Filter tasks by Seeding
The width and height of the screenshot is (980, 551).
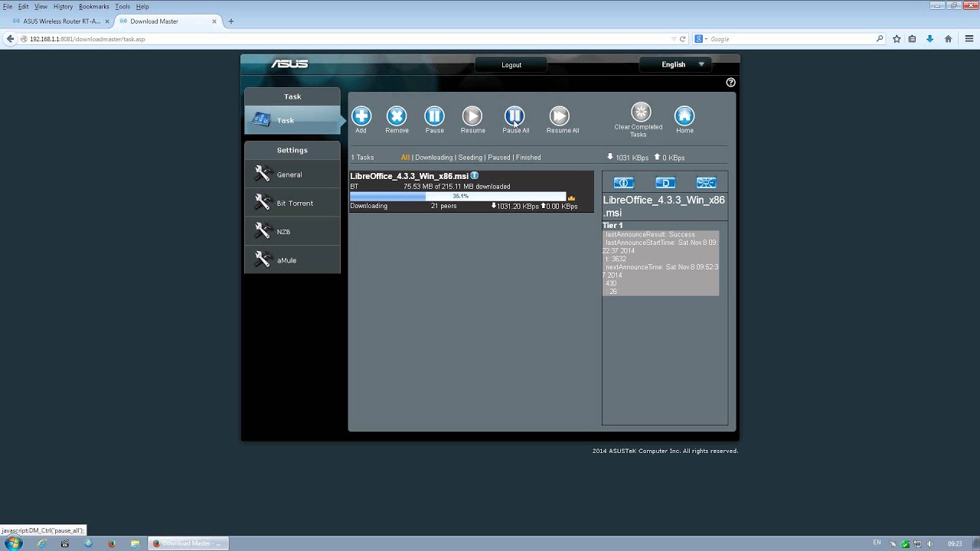point(470,158)
